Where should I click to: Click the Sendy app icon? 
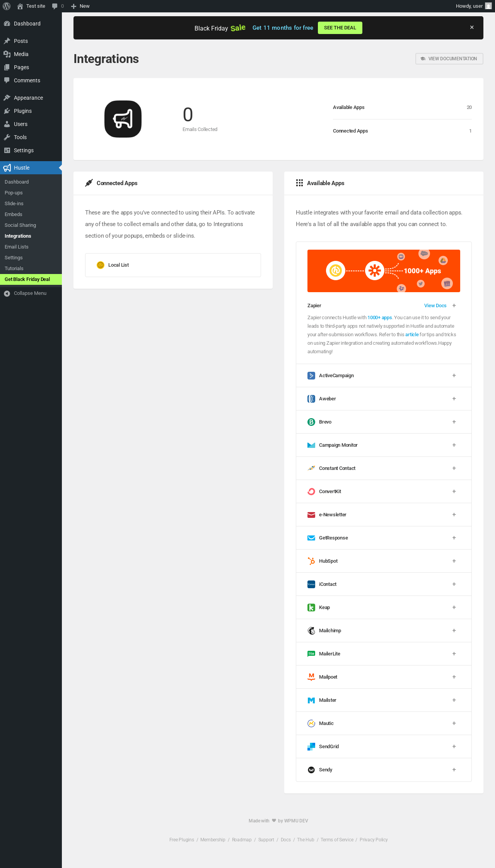311,770
